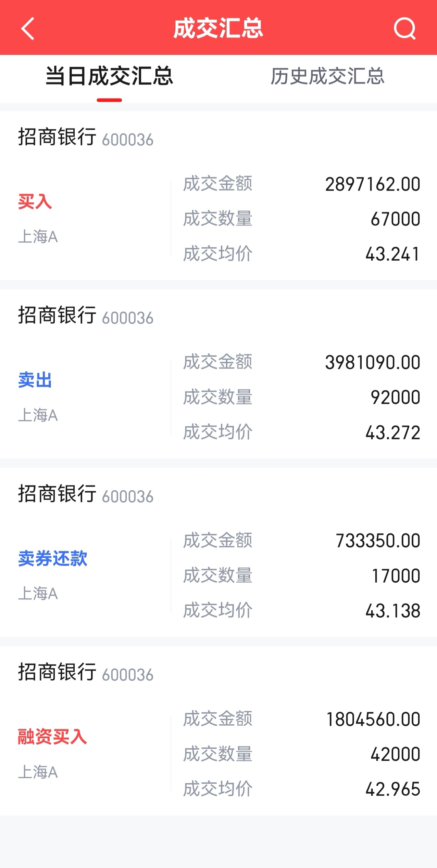Select the blue 卖出 label
The image size is (437, 868).
point(35,380)
